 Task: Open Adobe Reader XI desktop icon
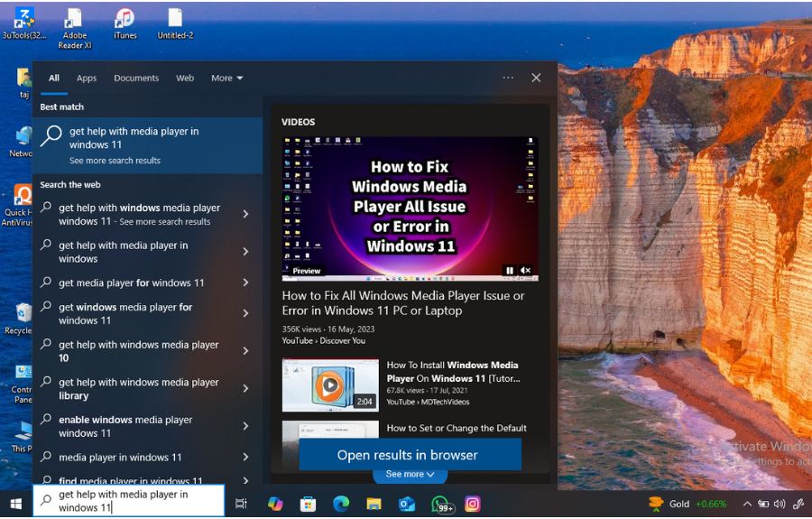point(75,29)
